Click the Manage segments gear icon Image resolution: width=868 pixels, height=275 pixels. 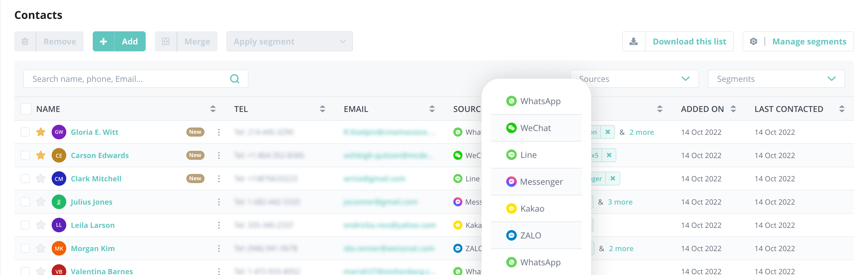click(753, 41)
